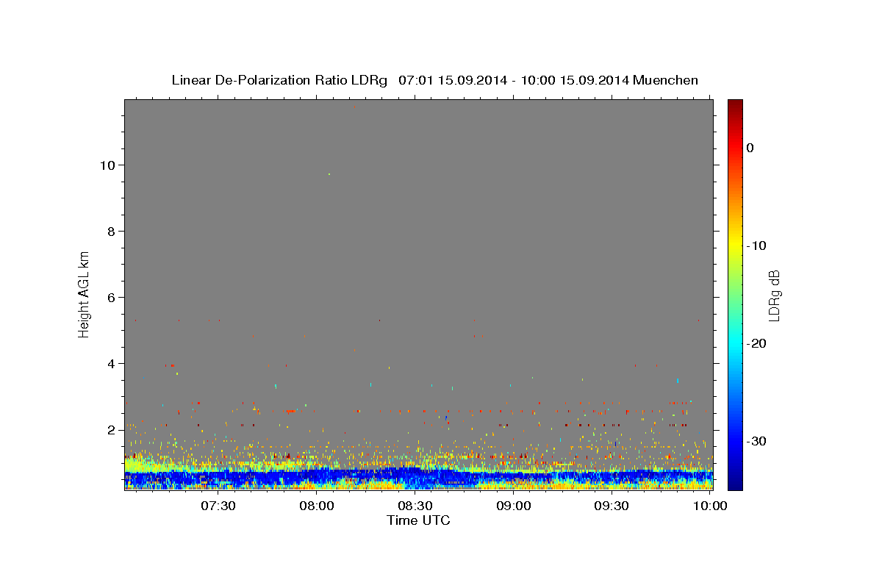Click the colorbar value 0
This screenshot has width=882, height=588.
750,148
